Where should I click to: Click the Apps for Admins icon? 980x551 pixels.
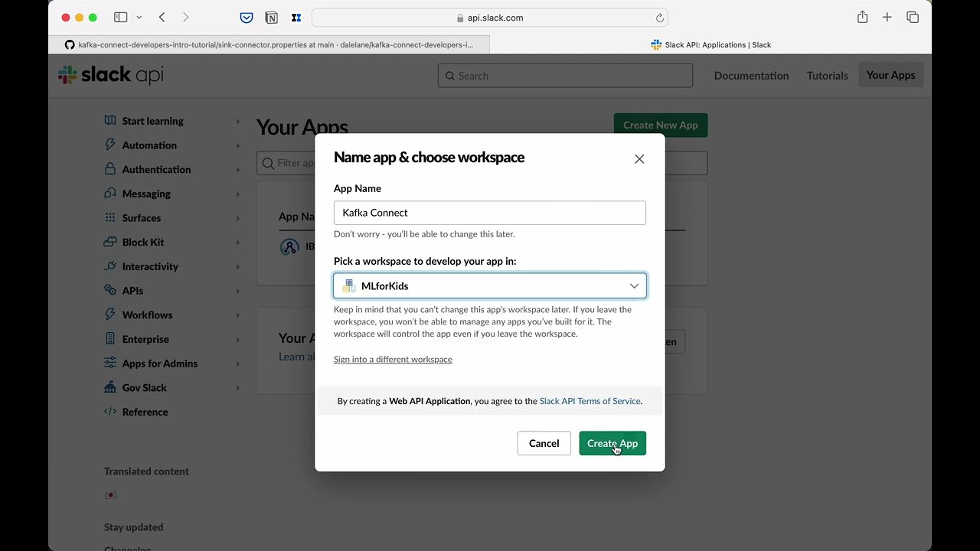(110, 364)
